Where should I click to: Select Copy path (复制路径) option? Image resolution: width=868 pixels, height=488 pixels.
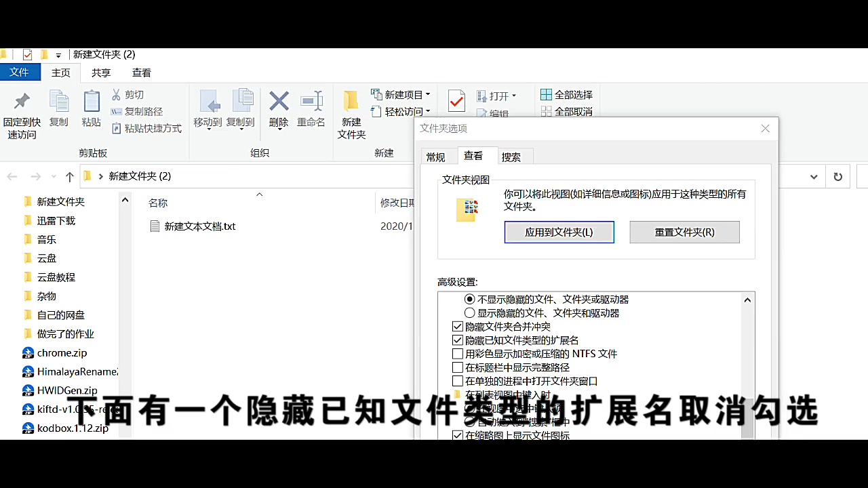coord(137,111)
